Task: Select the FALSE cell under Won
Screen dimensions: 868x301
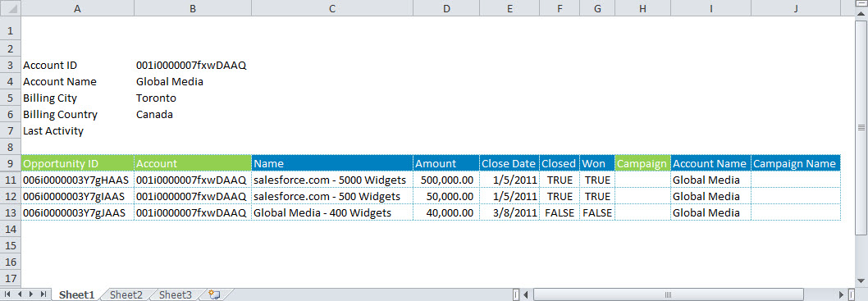Action: [x=596, y=212]
